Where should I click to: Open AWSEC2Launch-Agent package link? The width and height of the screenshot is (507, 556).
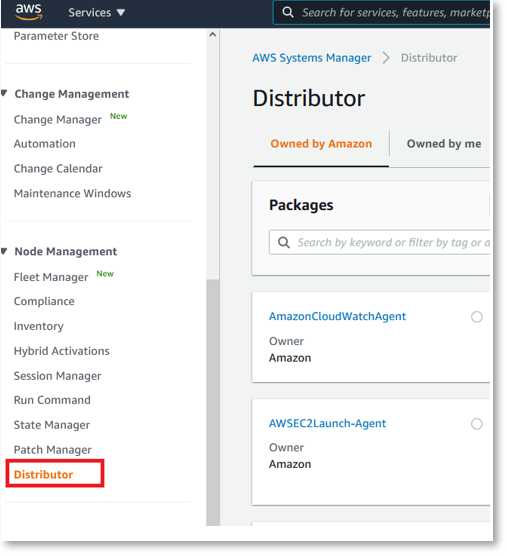(327, 423)
